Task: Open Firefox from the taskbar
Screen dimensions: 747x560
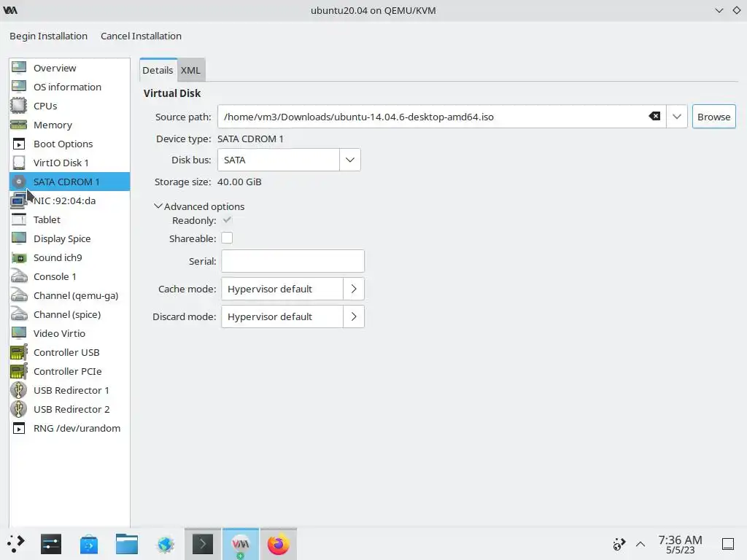Action: click(279, 544)
